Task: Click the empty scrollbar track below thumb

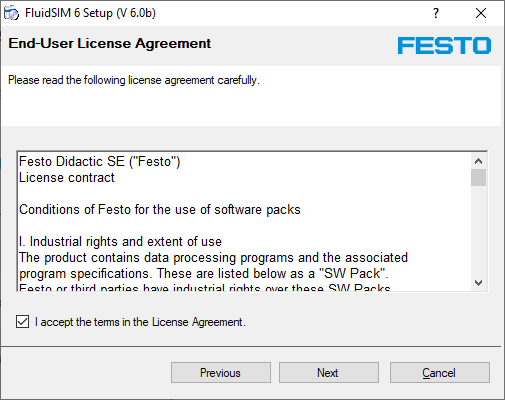Action: coord(479,230)
